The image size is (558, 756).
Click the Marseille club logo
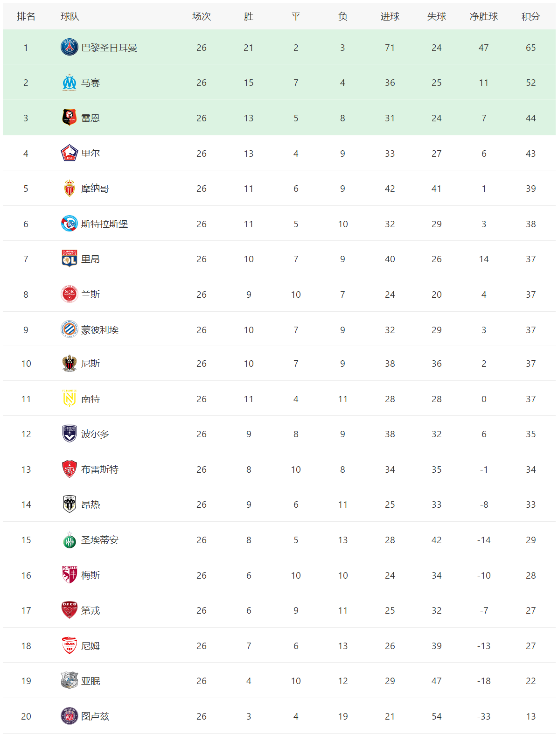70,83
